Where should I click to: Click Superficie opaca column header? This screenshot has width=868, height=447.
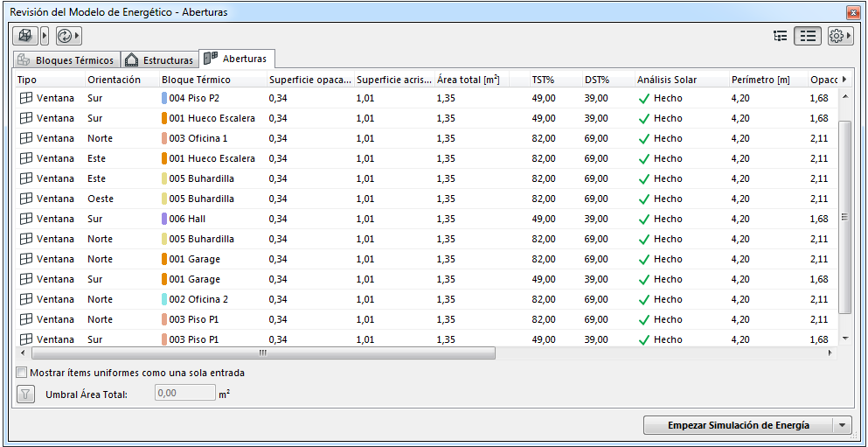[x=310, y=80]
